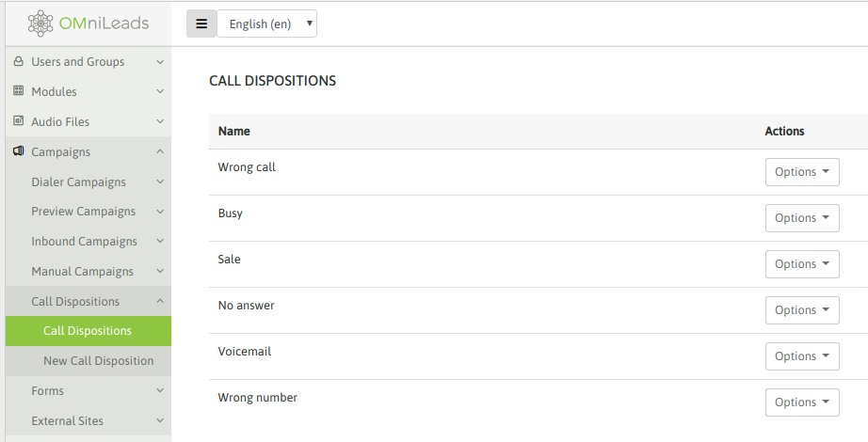Open the English (en) language dropdown
This screenshot has height=442, width=868.
click(266, 24)
